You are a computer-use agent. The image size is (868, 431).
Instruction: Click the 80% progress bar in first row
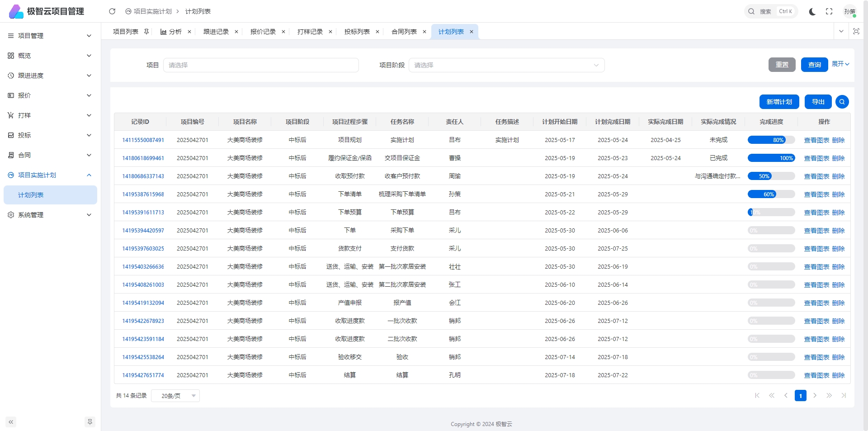pos(771,140)
